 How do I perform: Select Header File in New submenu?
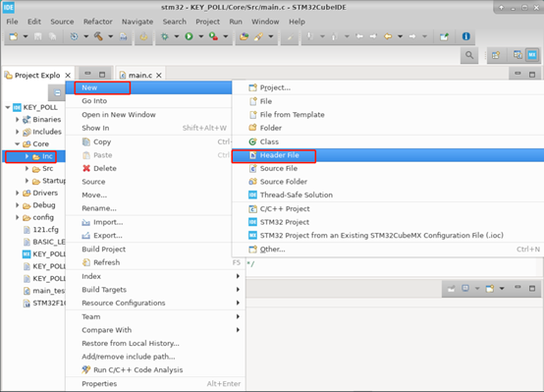[388, 155]
